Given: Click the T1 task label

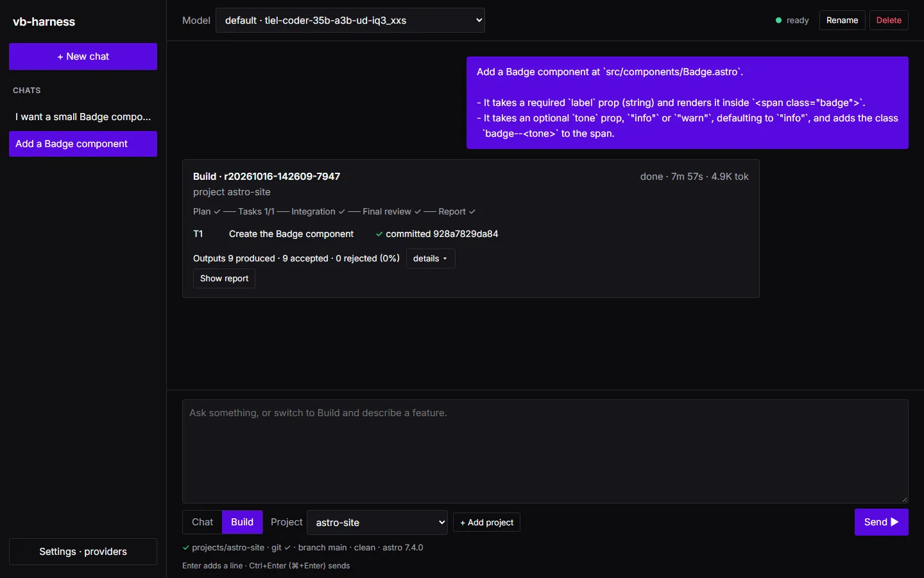Looking at the screenshot, I should click(x=198, y=234).
